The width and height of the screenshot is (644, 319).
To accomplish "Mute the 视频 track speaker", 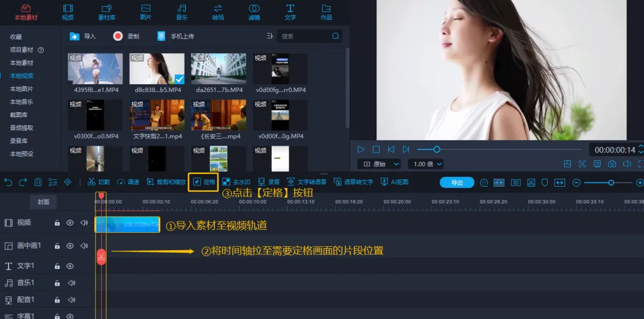I will 84,223.
